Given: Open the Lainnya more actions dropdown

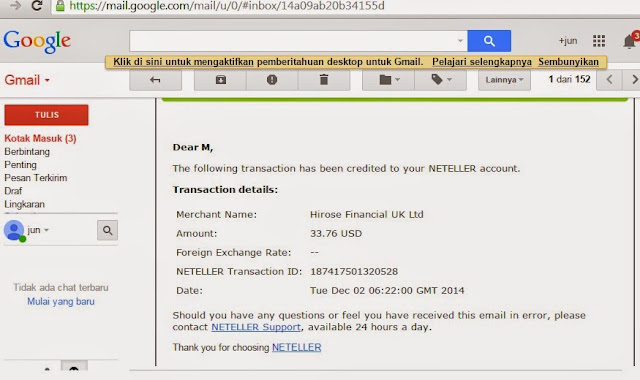Looking at the screenshot, I should 504,80.
